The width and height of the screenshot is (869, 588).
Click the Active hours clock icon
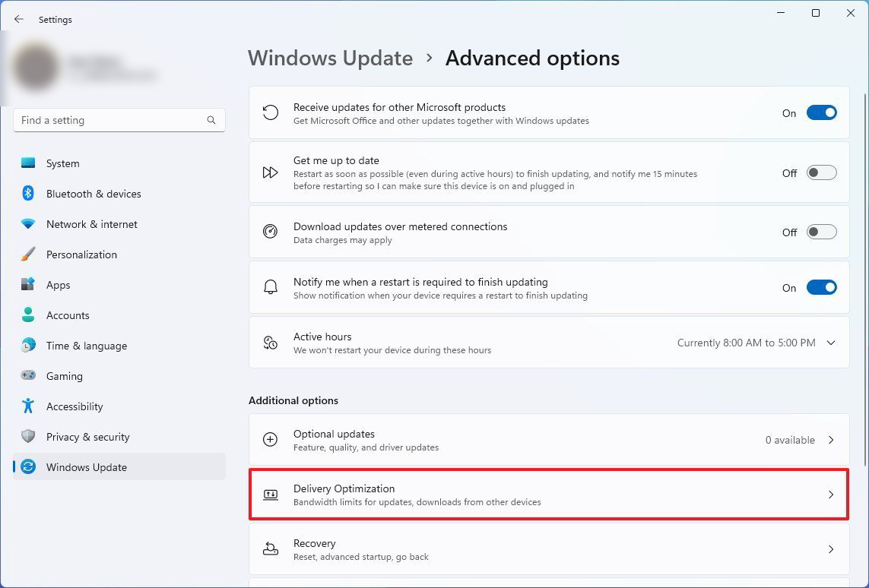tap(271, 343)
